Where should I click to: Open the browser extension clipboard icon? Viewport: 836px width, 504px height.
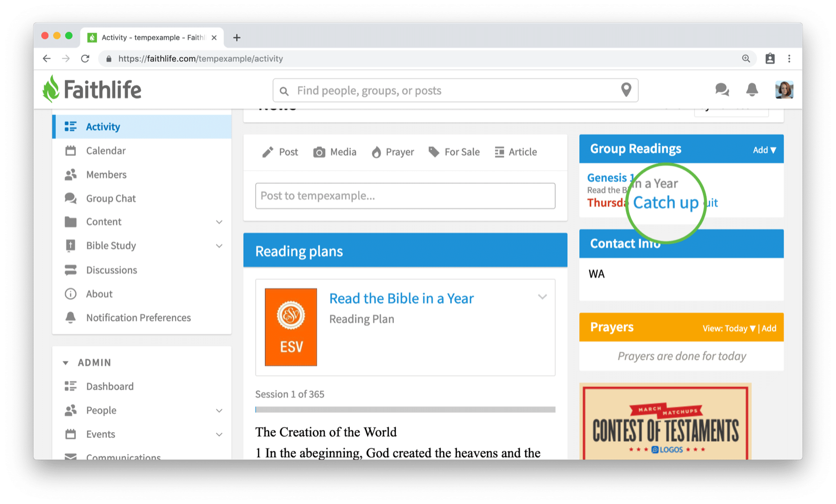point(770,58)
